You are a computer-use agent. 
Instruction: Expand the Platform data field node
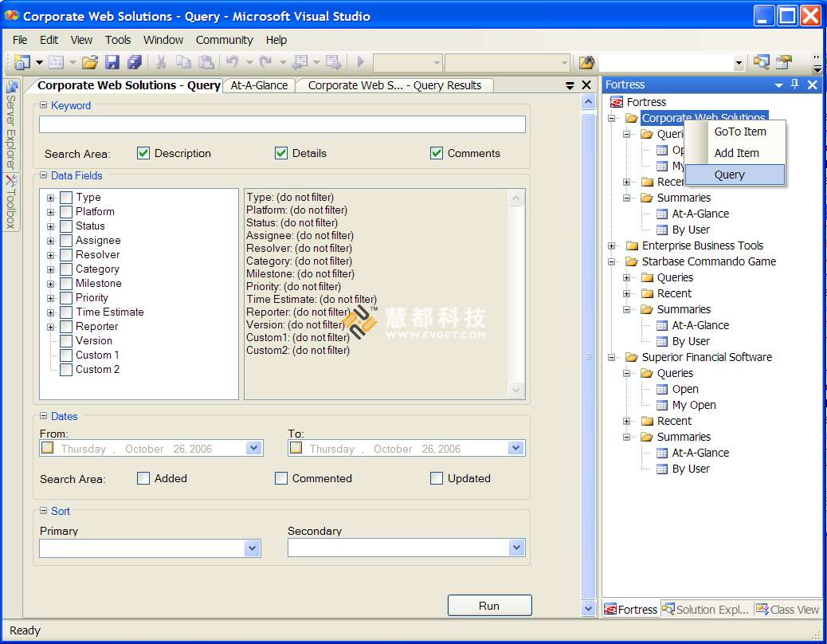coord(51,212)
